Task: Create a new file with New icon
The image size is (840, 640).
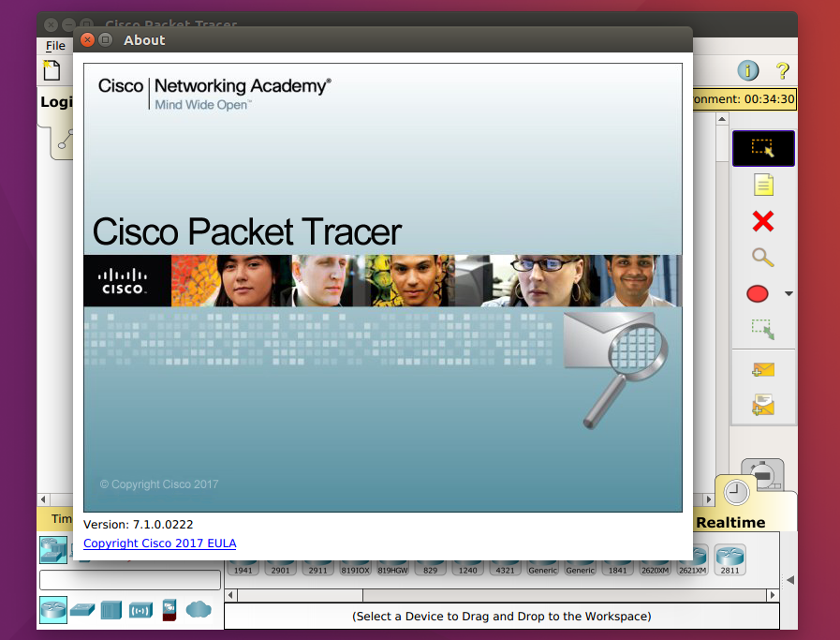Action: [x=52, y=70]
